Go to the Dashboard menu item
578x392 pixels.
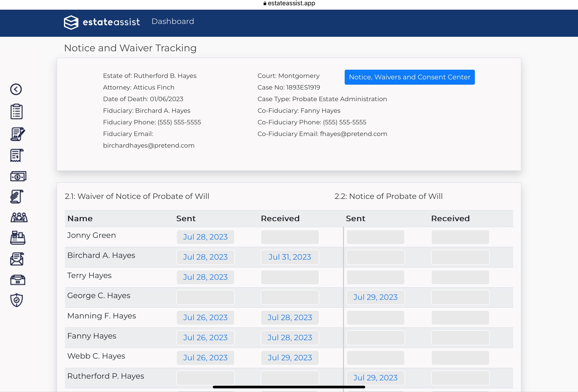[x=173, y=21]
